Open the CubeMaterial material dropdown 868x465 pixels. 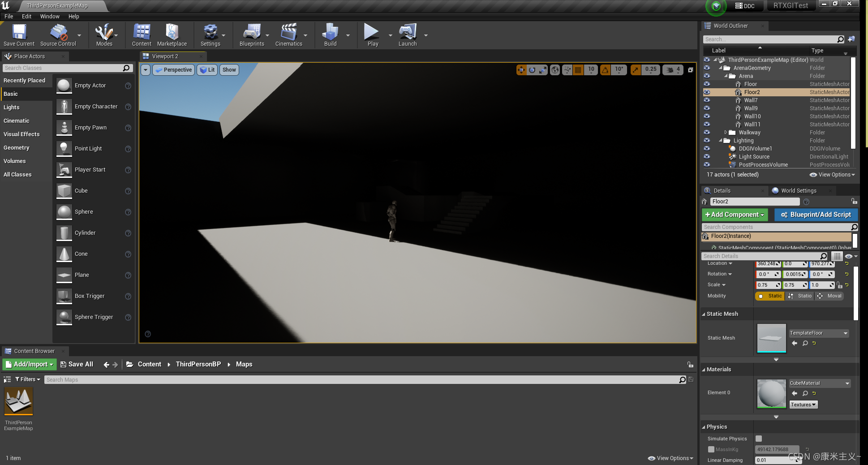pyautogui.click(x=820, y=383)
